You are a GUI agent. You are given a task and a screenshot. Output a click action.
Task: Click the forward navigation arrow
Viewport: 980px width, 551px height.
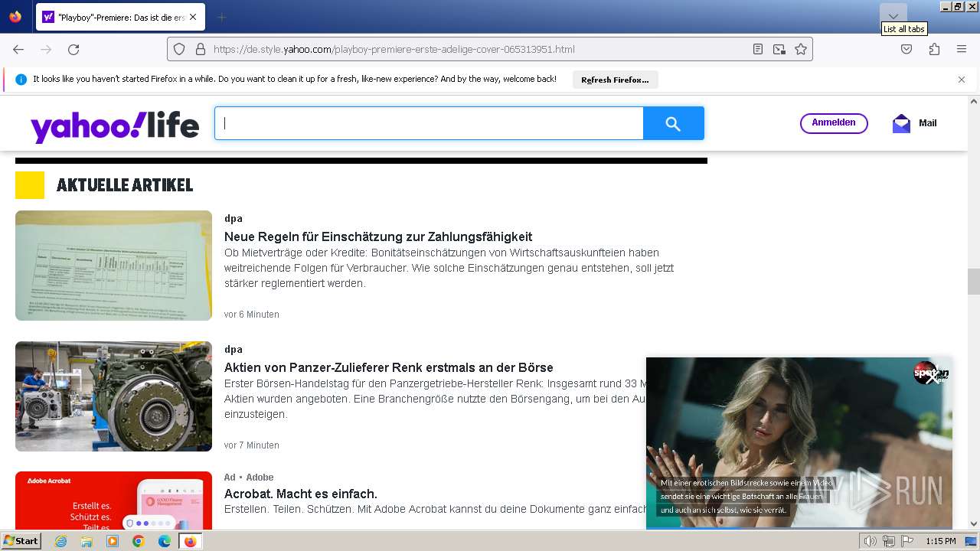pos(46,49)
